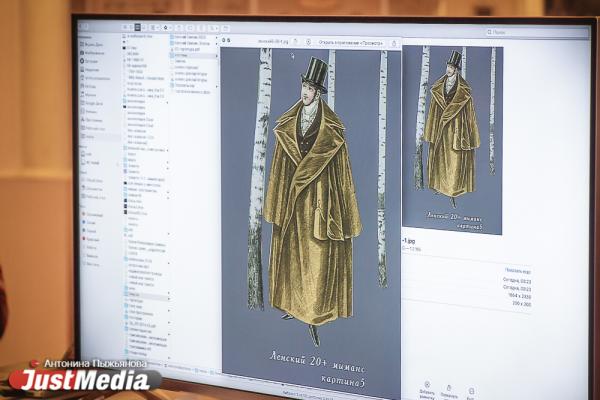Click the 'Показать еще' link
The height and width of the screenshot is (400, 600).
517,271
